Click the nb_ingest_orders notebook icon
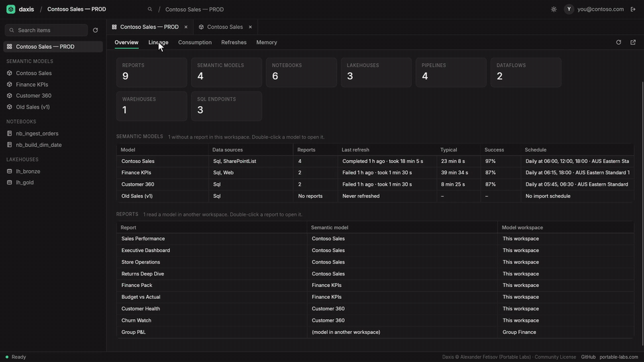644x362 pixels. click(9, 133)
